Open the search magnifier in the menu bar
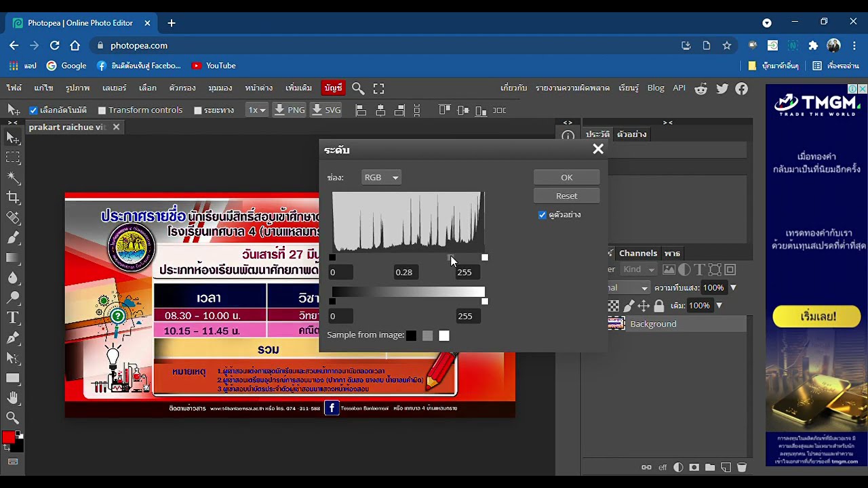 [358, 88]
